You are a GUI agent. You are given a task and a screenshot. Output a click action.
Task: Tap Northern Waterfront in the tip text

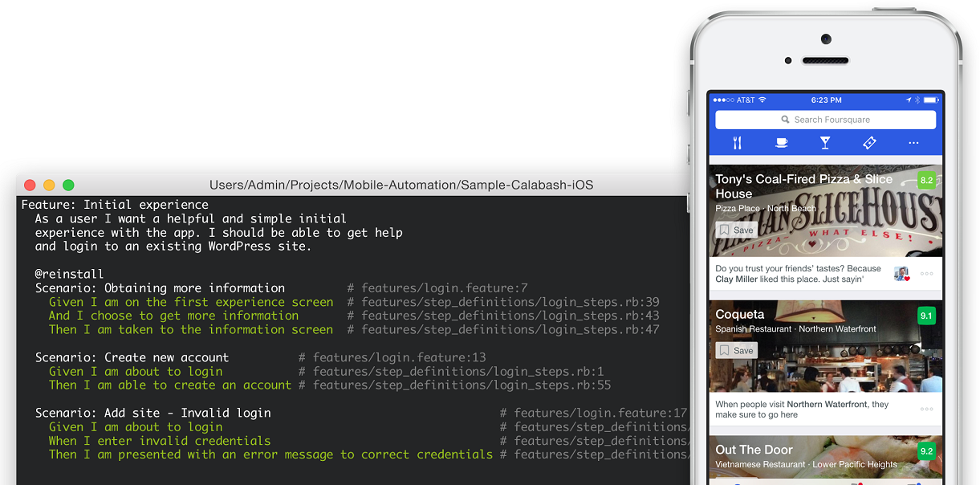click(x=828, y=405)
